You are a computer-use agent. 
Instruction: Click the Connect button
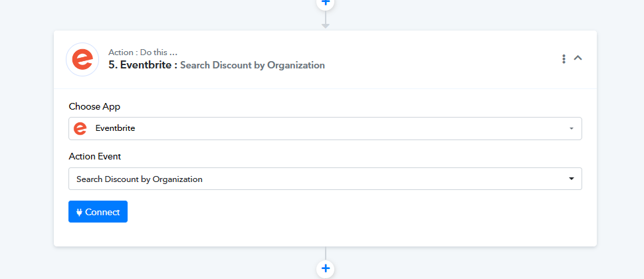tap(98, 212)
